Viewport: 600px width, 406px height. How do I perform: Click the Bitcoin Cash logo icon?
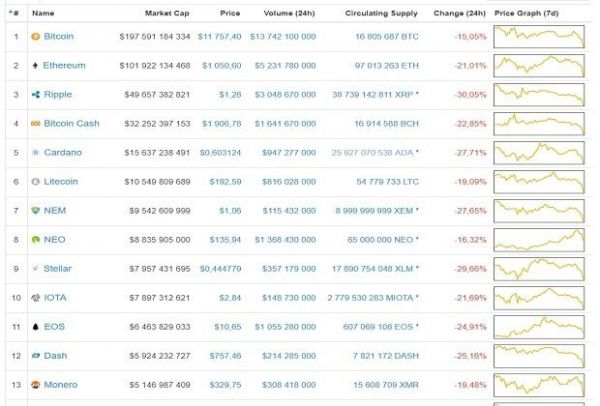[36, 124]
